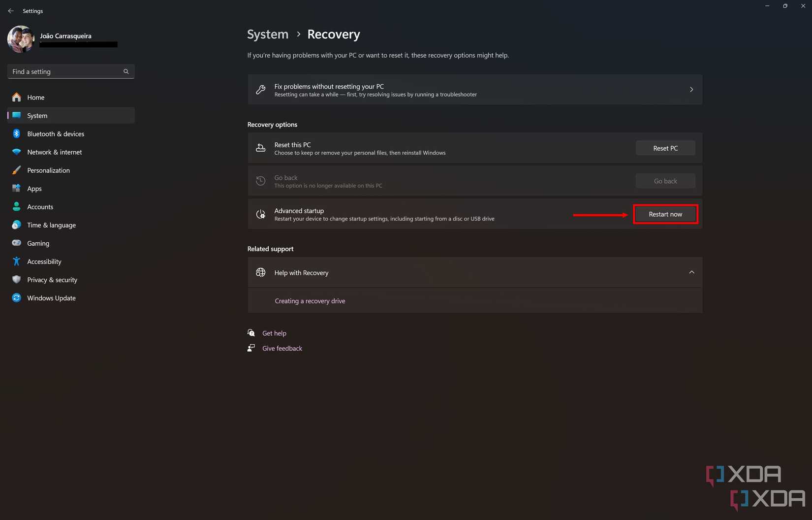This screenshot has width=812, height=520.
Task: Minimize the Settings window
Action: click(767, 6)
